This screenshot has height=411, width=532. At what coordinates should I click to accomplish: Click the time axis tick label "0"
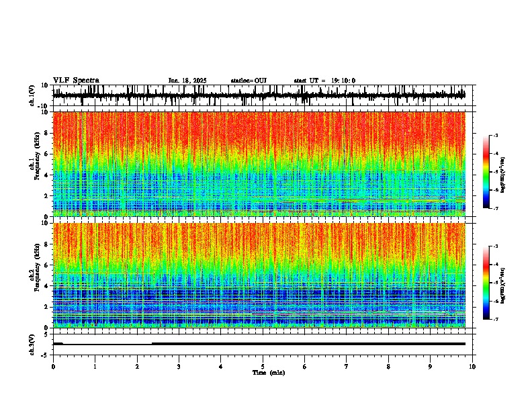coord(53,367)
